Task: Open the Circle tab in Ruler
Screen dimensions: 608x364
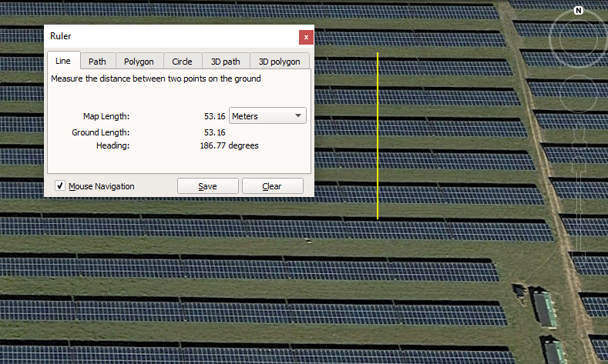Action: point(182,62)
